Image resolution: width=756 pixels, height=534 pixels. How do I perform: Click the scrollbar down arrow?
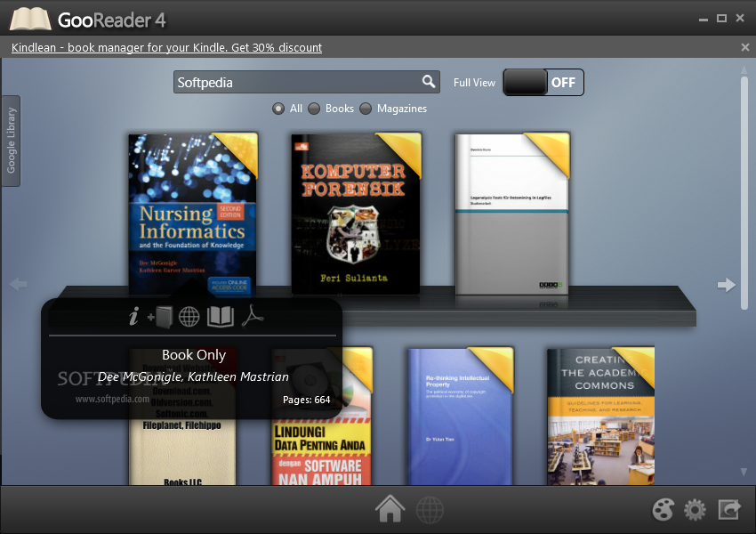tap(744, 472)
